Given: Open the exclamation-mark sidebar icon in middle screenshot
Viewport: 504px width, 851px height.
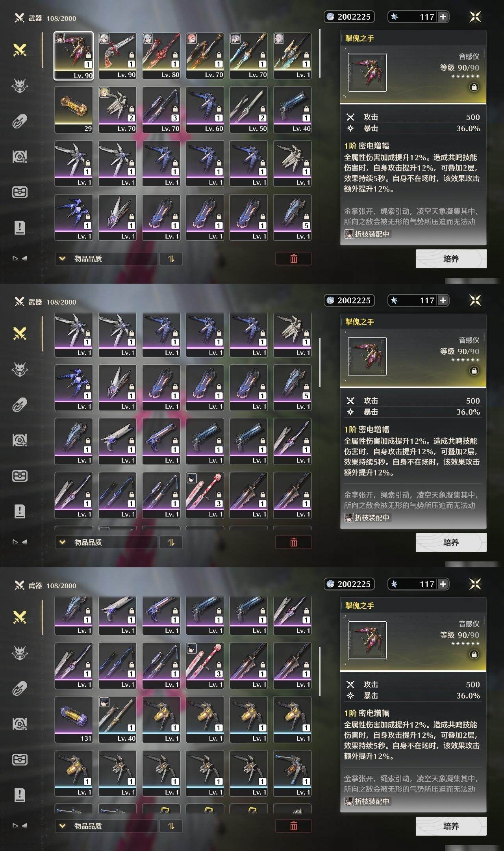Looking at the screenshot, I should pos(20,511).
